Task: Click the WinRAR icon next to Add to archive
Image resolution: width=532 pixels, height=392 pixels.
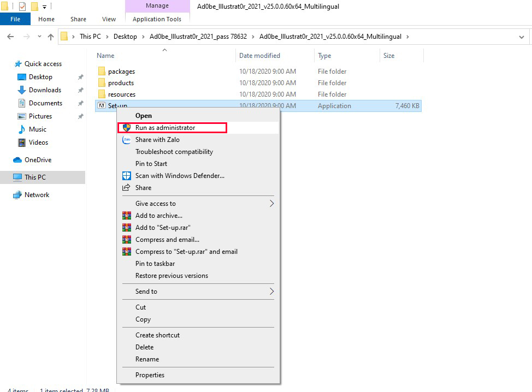Action: [x=126, y=216]
